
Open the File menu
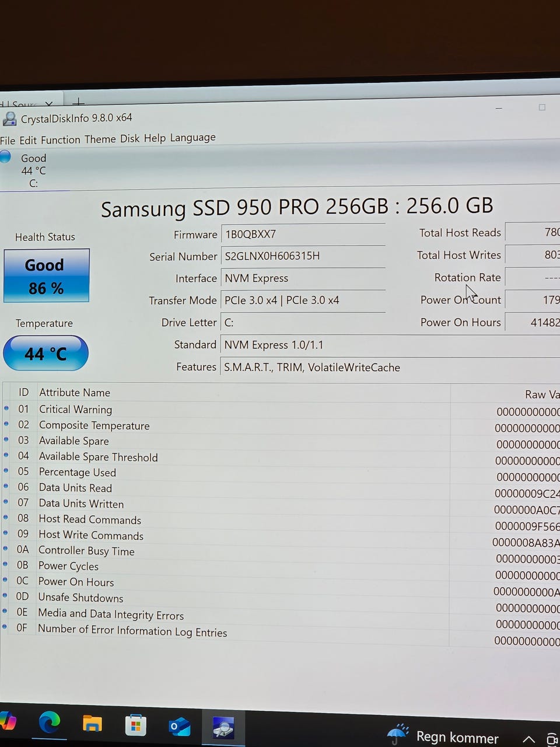pos(8,141)
